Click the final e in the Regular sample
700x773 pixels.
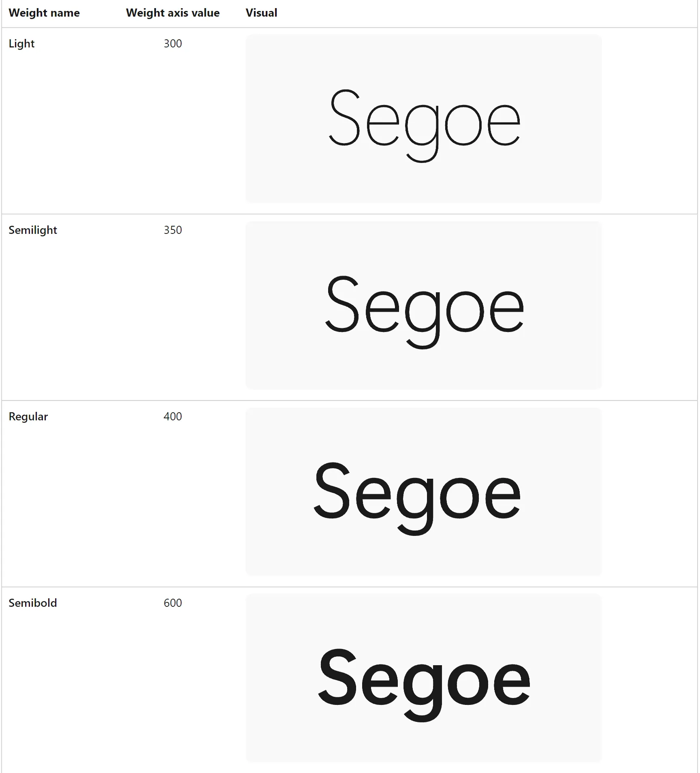click(x=502, y=497)
